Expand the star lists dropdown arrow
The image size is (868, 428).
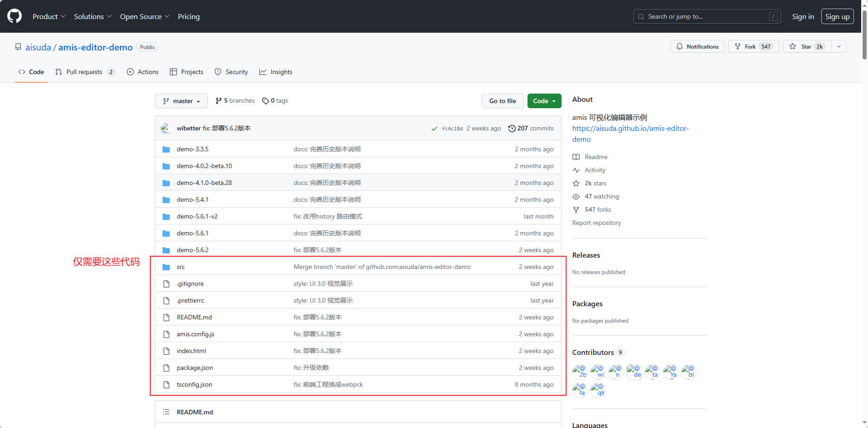click(839, 46)
